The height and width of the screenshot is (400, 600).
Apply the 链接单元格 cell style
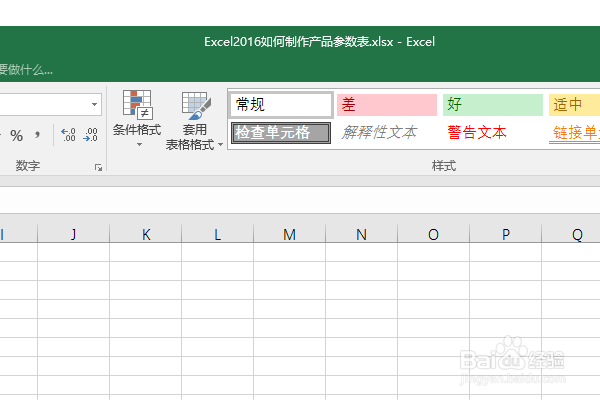point(574,133)
